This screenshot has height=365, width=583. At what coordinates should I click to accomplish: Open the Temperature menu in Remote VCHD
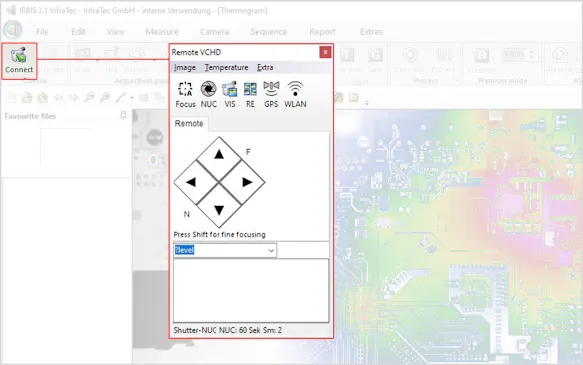click(x=226, y=67)
